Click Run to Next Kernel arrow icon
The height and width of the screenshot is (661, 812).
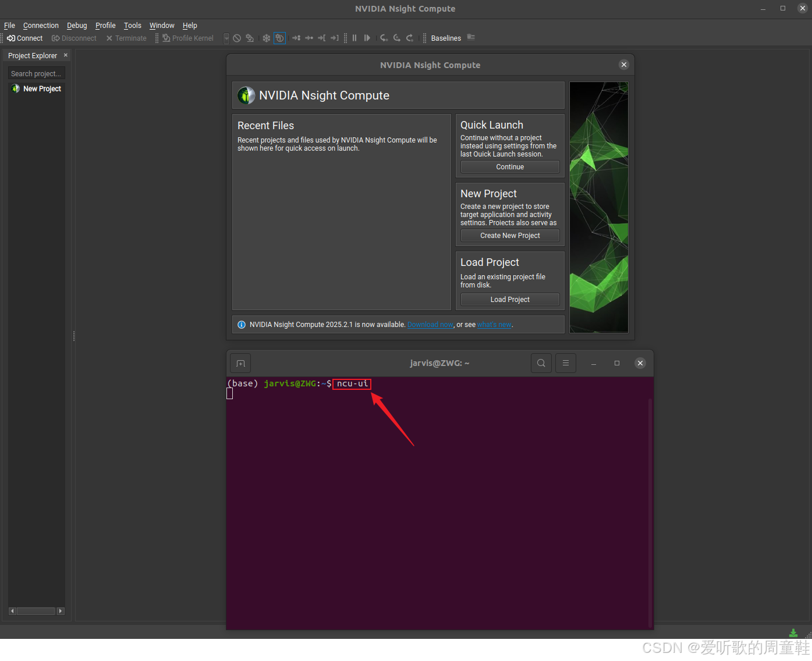click(x=296, y=38)
